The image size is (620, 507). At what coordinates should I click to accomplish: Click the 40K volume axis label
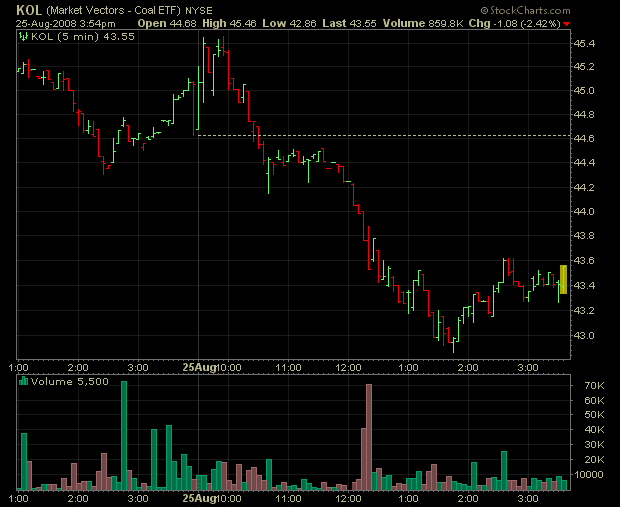pyautogui.click(x=594, y=429)
